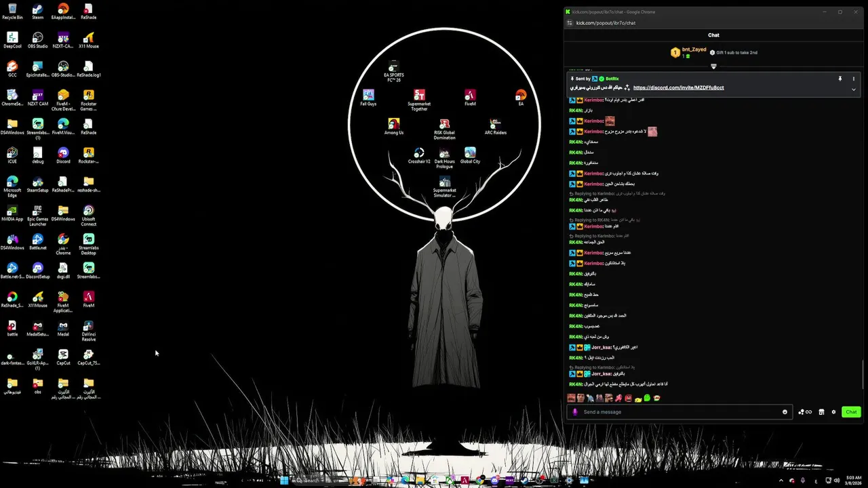Open the Rockstar Games Launcher icon
The width and height of the screenshot is (868, 488).
[89, 100]
